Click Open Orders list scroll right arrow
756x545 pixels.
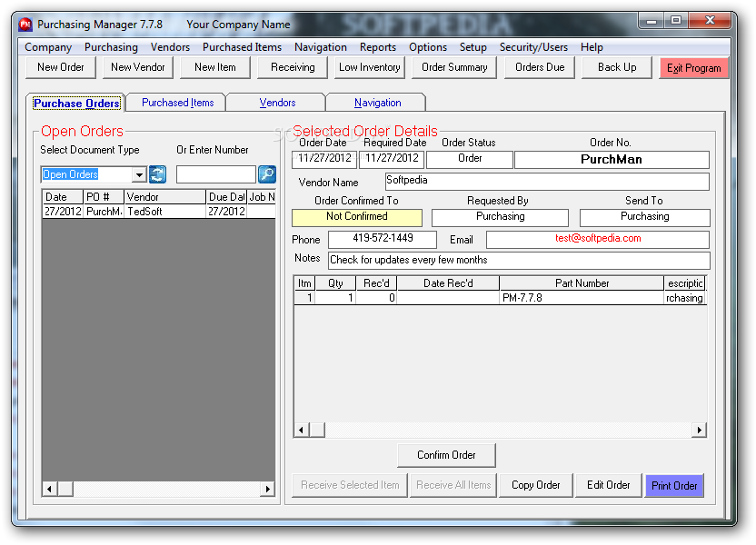click(268, 489)
